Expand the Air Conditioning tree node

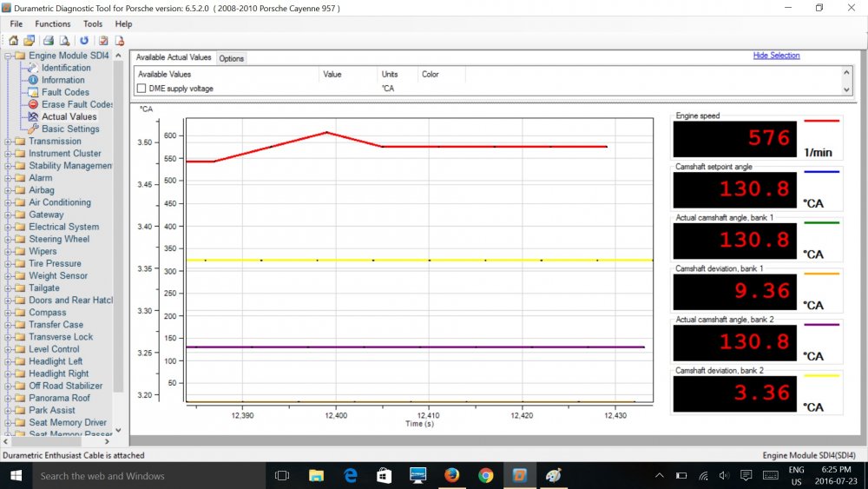point(9,202)
